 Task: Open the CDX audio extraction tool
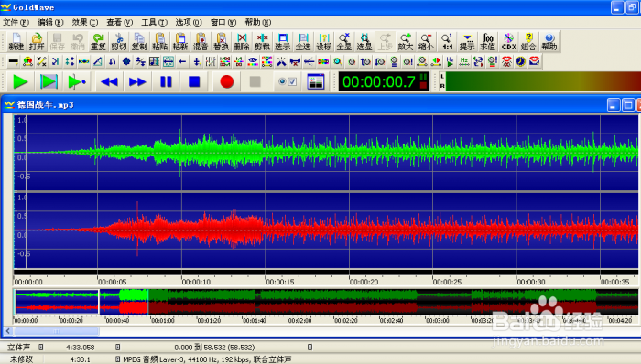point(508,42)
